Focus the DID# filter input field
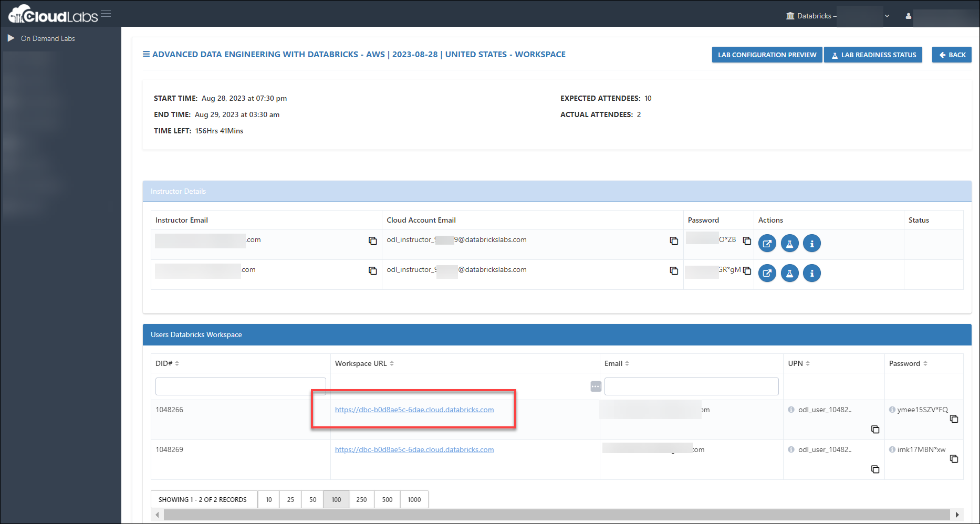The height and width of the screenshot is (524, 980). click(x=241, y=386)
